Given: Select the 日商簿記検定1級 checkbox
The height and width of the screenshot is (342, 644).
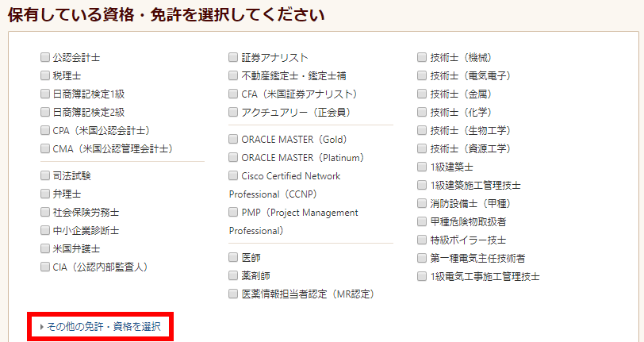Looking at the screenshot, I should point(45,94).
